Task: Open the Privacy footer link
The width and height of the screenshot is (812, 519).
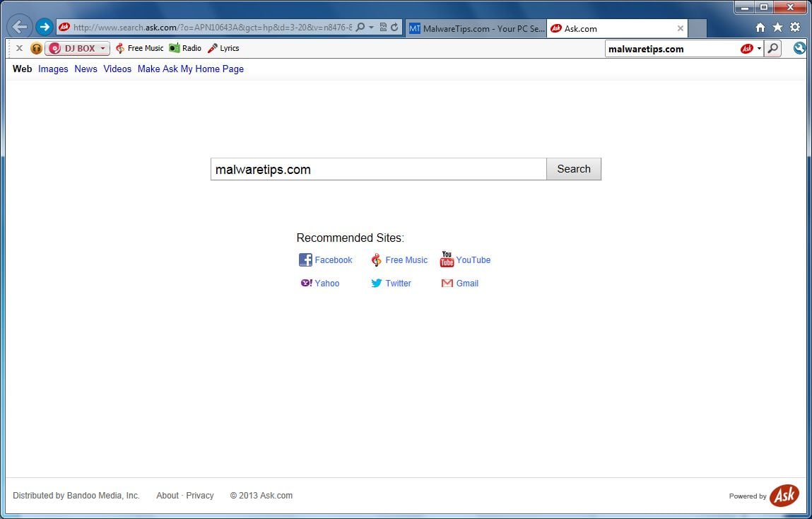Action: click(x=200, y=496)
